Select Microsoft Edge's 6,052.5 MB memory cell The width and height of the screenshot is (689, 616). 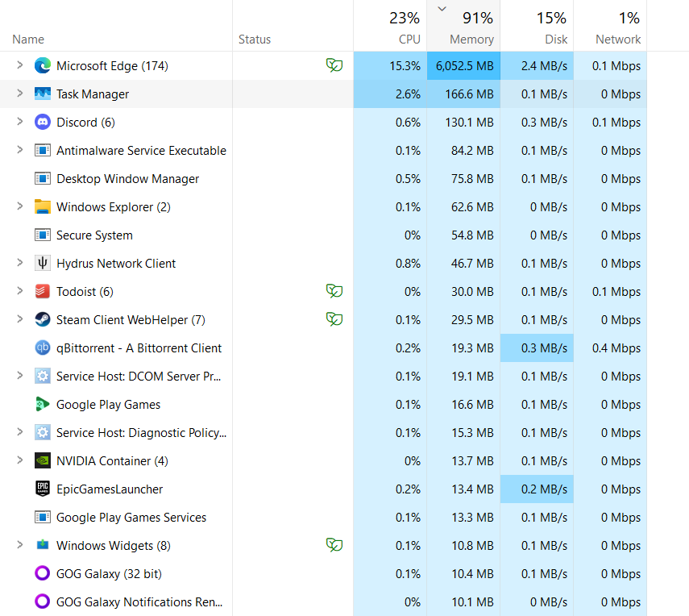pyautogui.click(x=464, y=66)
